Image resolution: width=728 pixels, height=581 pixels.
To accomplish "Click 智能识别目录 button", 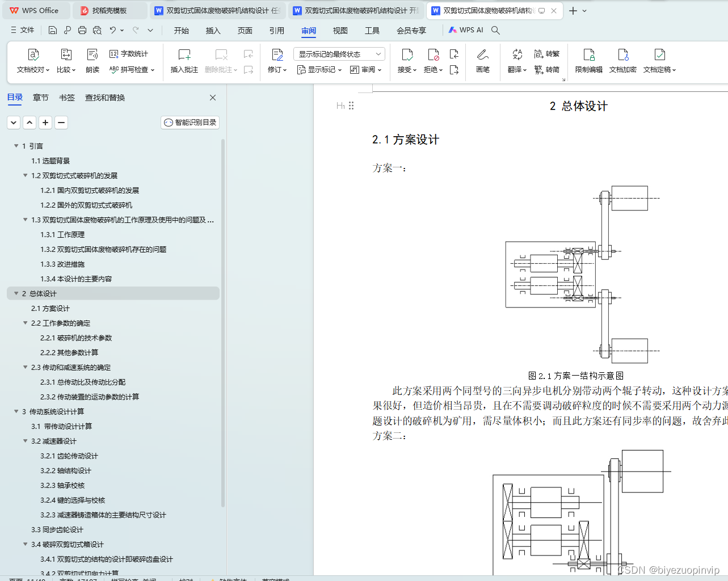I will click(190, 123).
